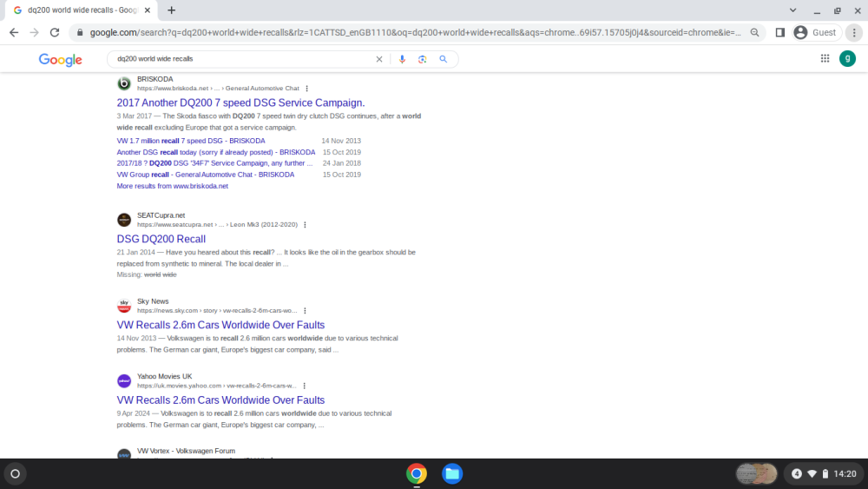This screenshot has width=868, height=489.
Task: Open VW 1.7 million recall 7 speed DSG link
Action: 191,141
